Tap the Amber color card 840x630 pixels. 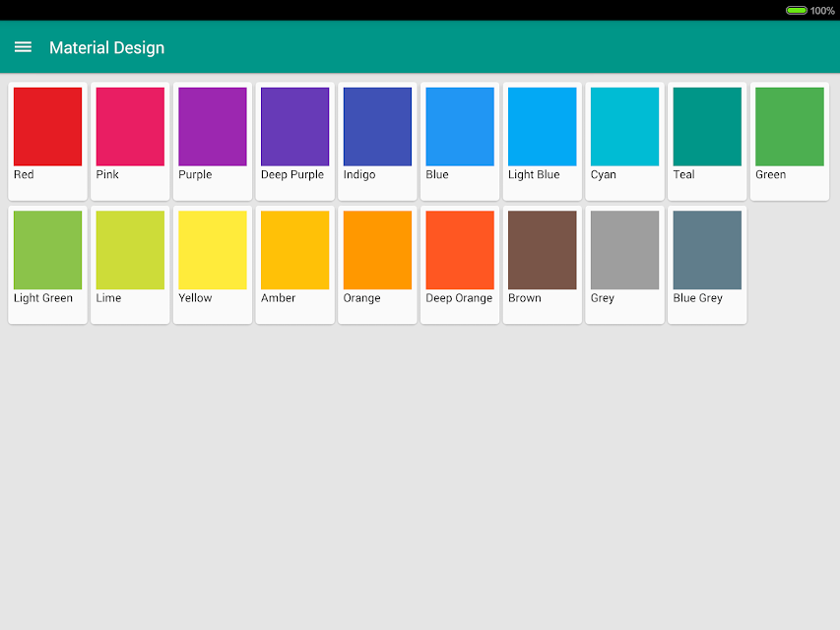(x=295, y=265)
